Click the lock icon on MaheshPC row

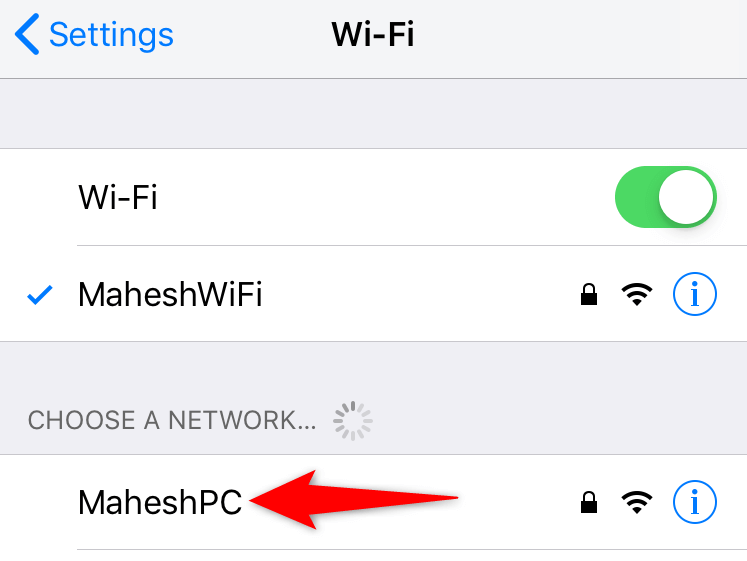tap(589, 502)
